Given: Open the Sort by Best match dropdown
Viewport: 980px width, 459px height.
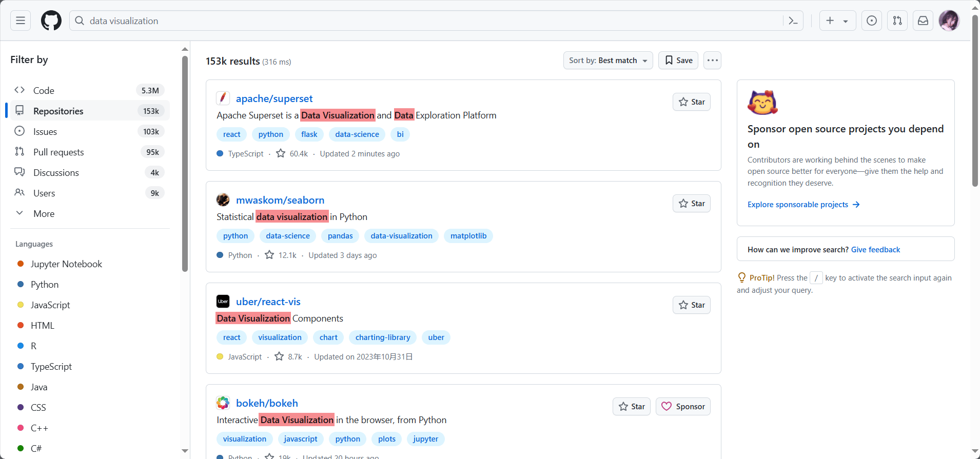Looking at the screenshot, I should [607, 61].
